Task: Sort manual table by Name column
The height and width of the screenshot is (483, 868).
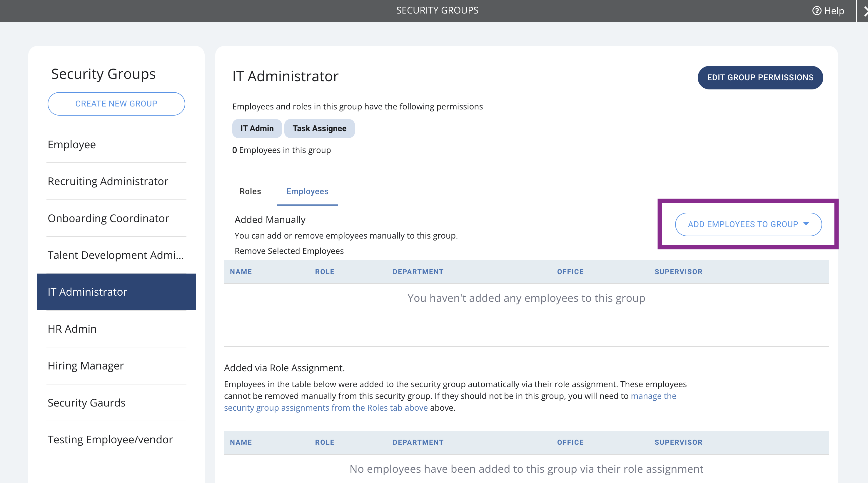Action: [241, 272]
